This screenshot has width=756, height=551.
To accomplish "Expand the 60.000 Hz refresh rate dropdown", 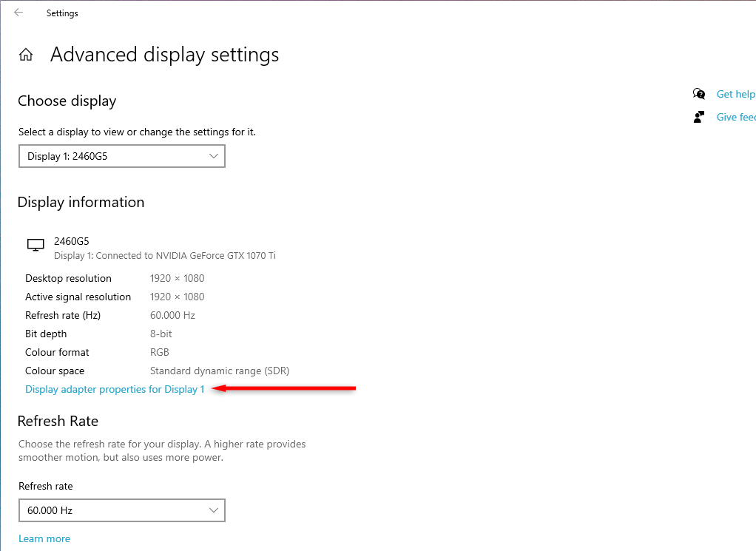I will [121, 510].
